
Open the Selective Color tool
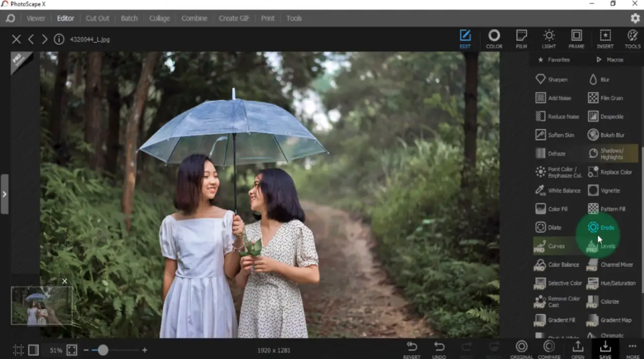tap(558, 283)
